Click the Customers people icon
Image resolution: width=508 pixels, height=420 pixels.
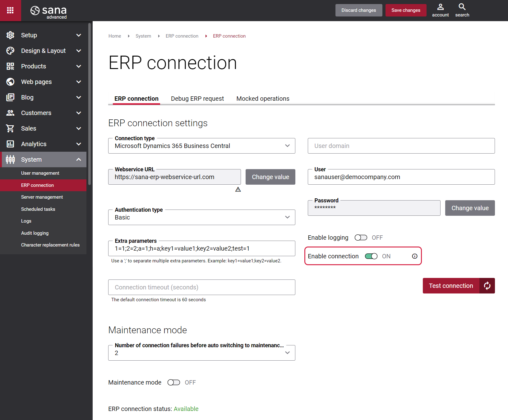coord(10,113)
